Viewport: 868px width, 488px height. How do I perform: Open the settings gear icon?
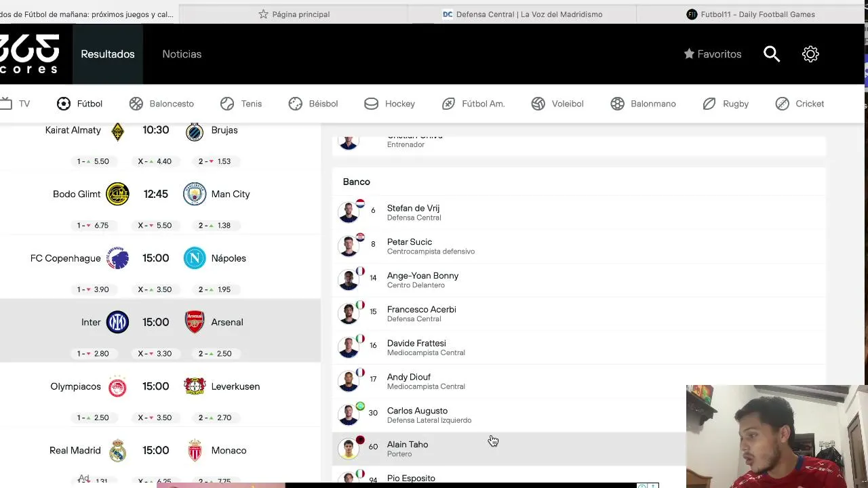coord(810,54)
